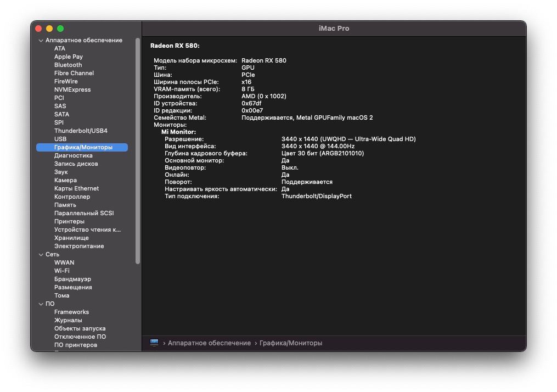Click the 0x67df device ID value
The width and height of the screenshot is (557, 392).
[x=251, y=103]
